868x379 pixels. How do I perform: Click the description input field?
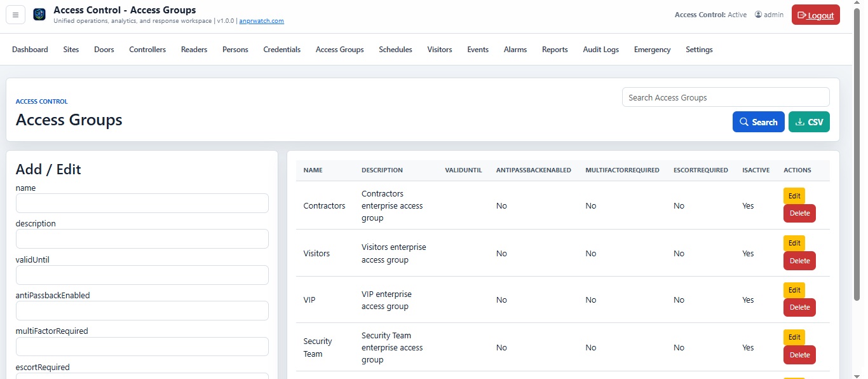(142, 239)
